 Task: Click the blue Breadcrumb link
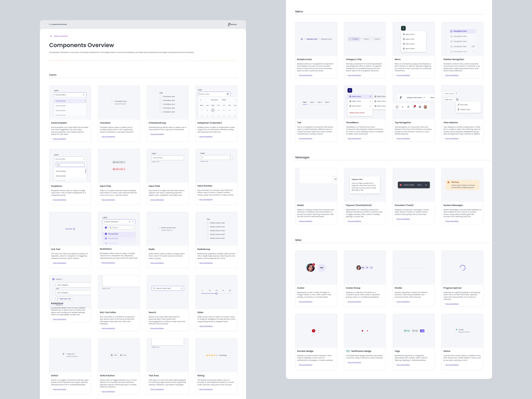tap(312, 39)
